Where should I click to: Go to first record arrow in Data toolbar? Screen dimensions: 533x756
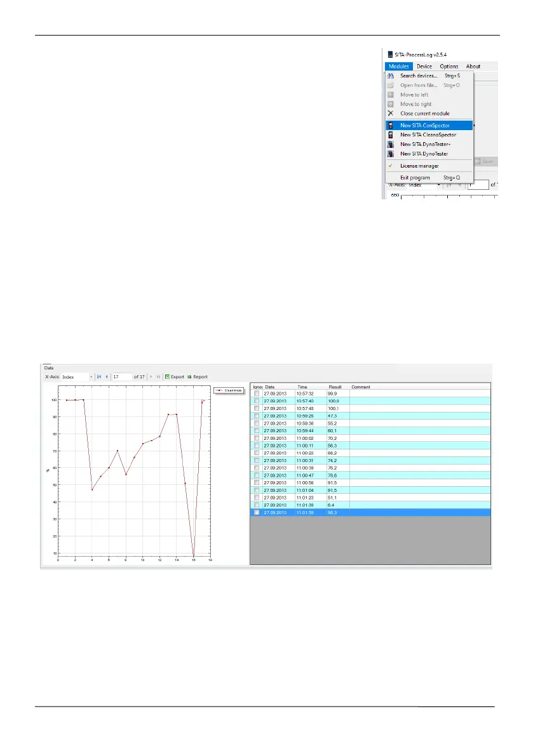click(x=99, y=376)
